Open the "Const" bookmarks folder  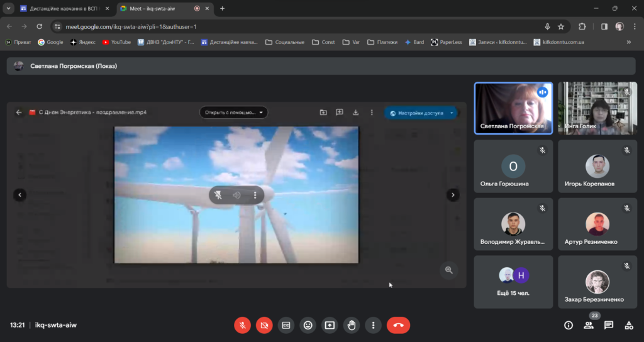[x=323, y=42]
